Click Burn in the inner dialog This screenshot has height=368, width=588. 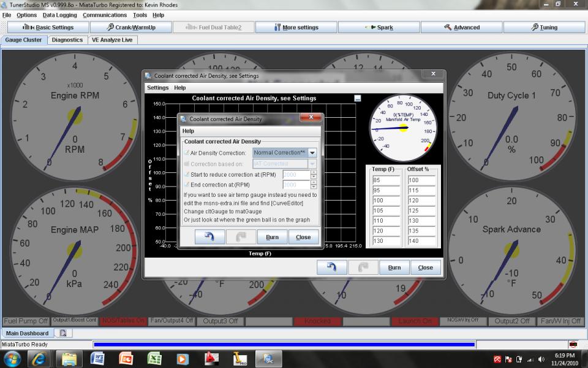(x=272, y=237)
